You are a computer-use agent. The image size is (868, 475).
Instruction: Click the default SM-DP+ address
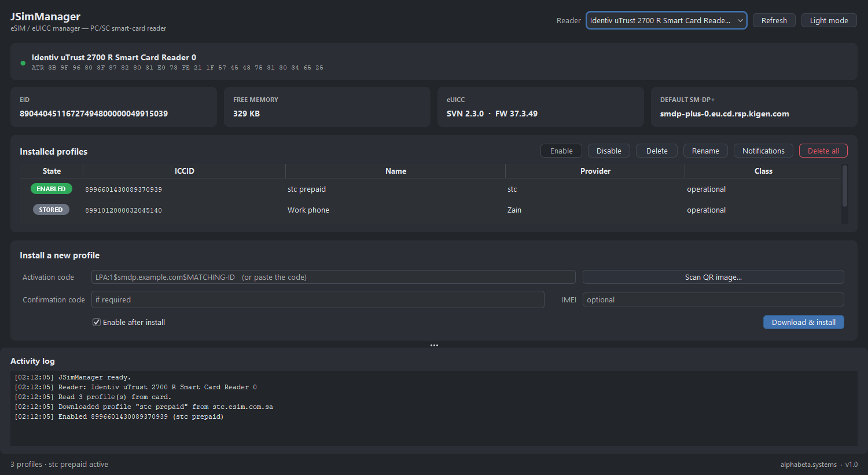pyautogui.click(x=724, y=114)
